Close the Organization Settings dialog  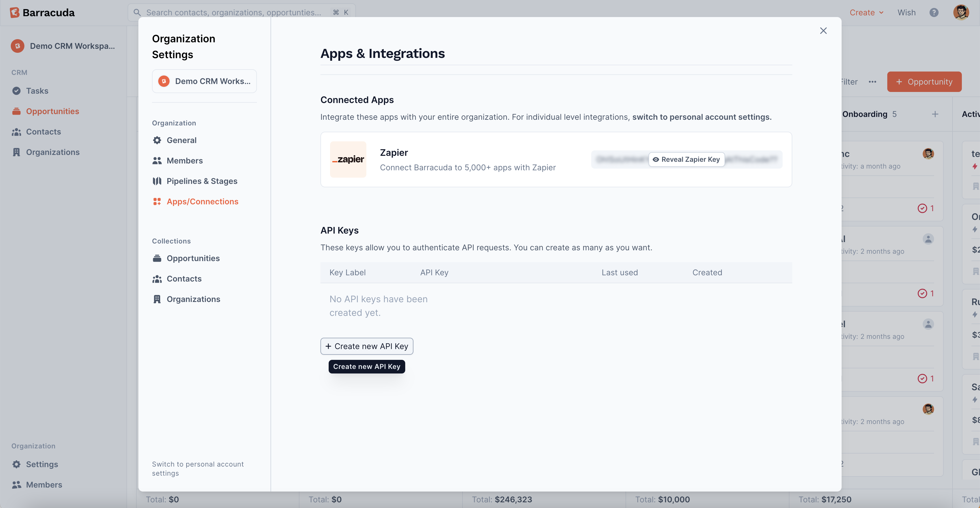tap(823, 31)
